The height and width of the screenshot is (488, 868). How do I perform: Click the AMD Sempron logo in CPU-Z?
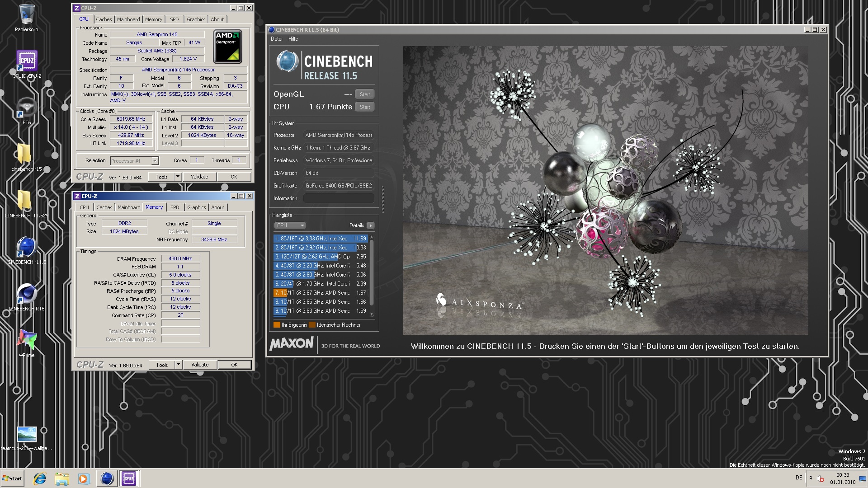point(227,47)
